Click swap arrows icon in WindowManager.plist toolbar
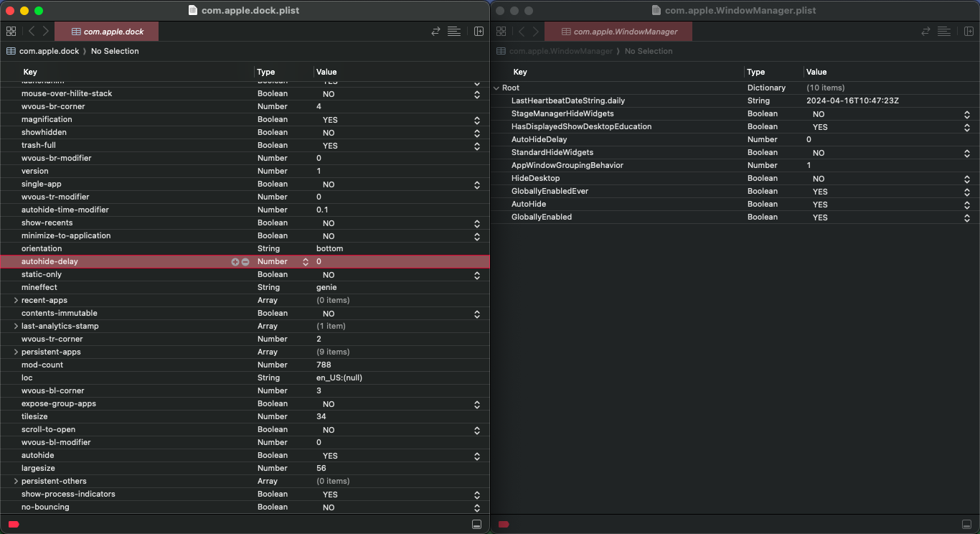 tap(926, 32)
